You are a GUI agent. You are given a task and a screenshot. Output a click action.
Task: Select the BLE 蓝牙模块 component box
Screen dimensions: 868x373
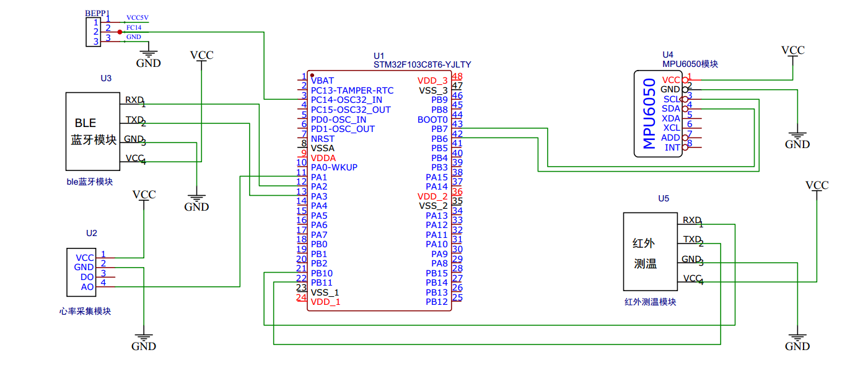click(93, 131)
